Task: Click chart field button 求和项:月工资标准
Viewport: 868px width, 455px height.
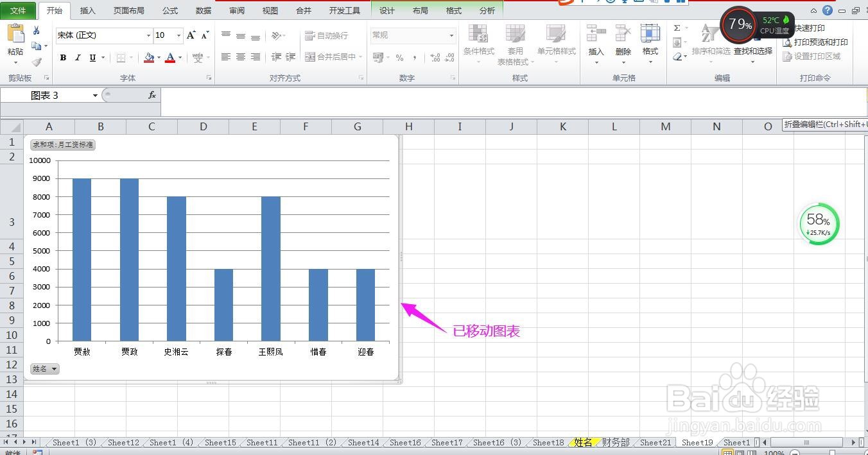Action: click(62, 145)
